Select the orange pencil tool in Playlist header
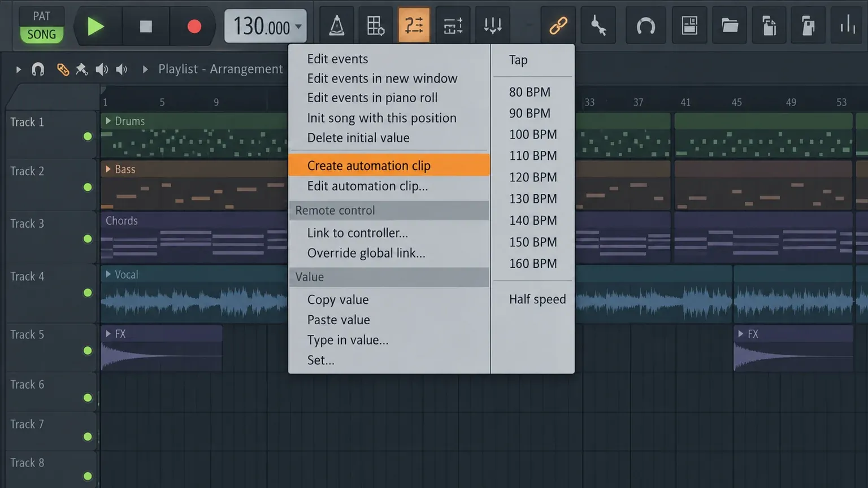Image resolution: width=868 pixels, height=488 pixels. tap(63, 69)
